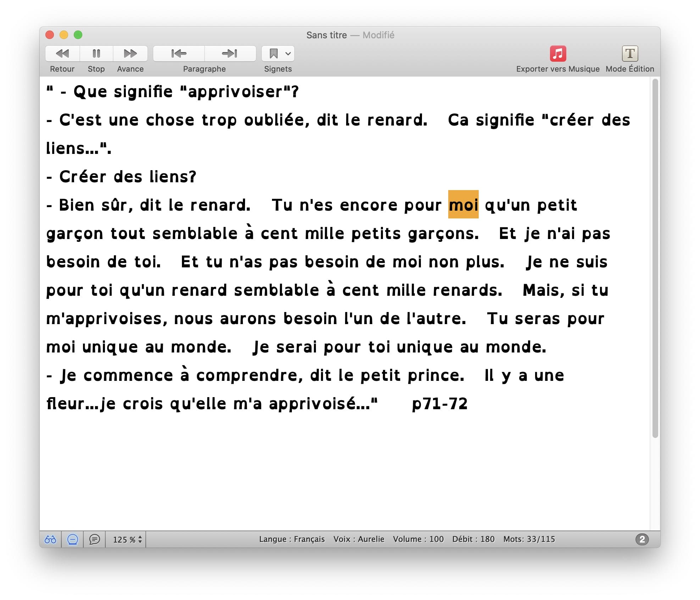
Task: Click the Langue : Français setting
Action: click(x=292, y=539)
